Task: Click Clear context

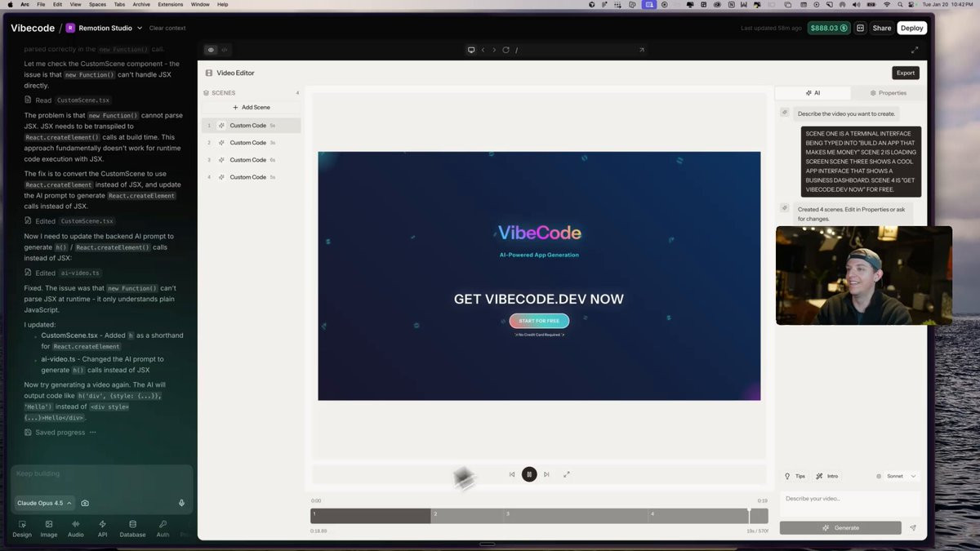Action: coord(167,28)
